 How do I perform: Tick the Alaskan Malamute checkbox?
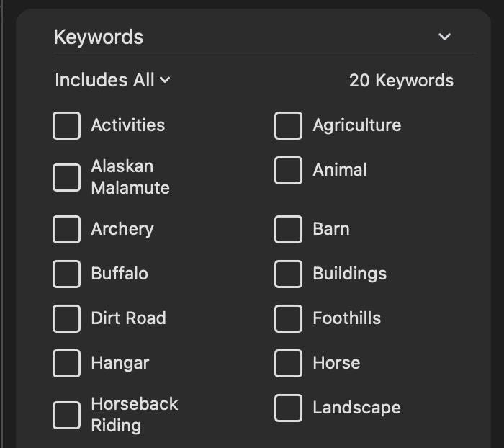66,177
